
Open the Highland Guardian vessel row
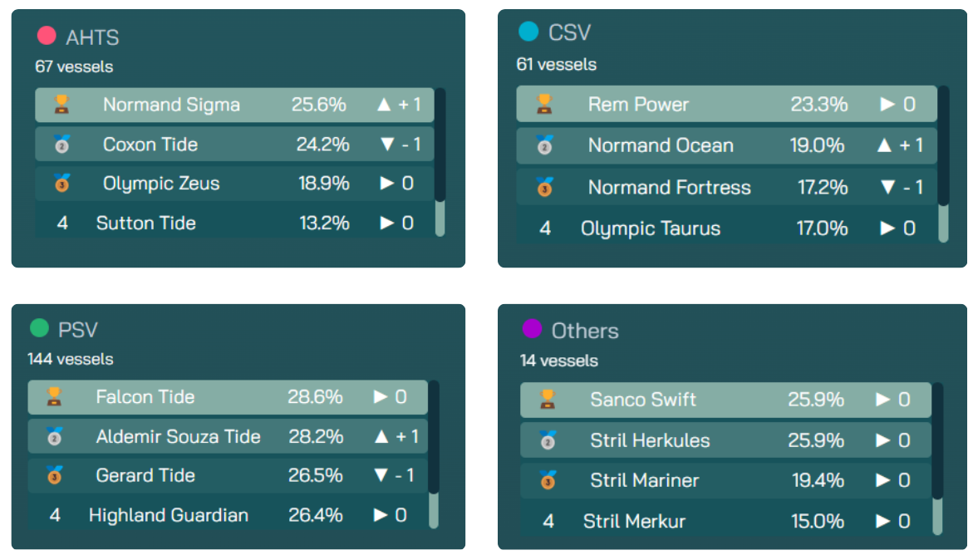[x=169, y=515]
